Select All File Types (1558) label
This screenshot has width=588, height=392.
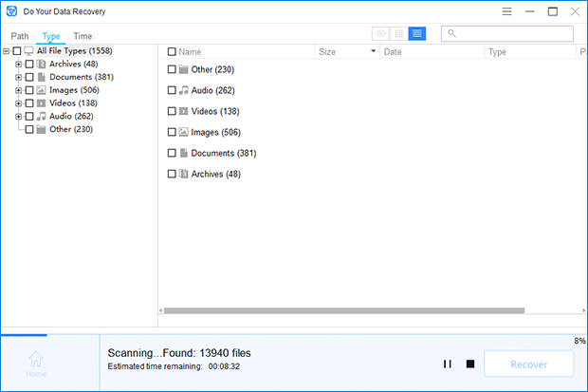[x=74, y=50]
